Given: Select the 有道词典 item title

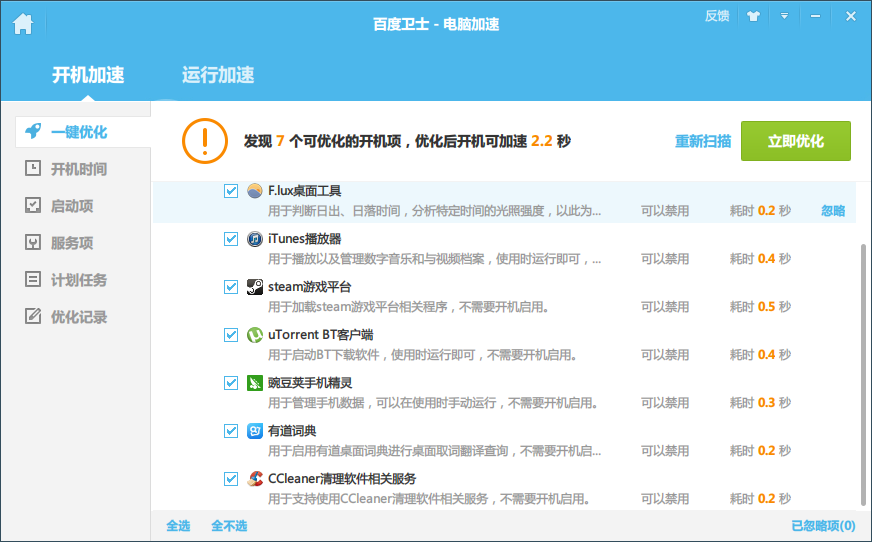Looking at the screenshot, I should click(293, 431).
